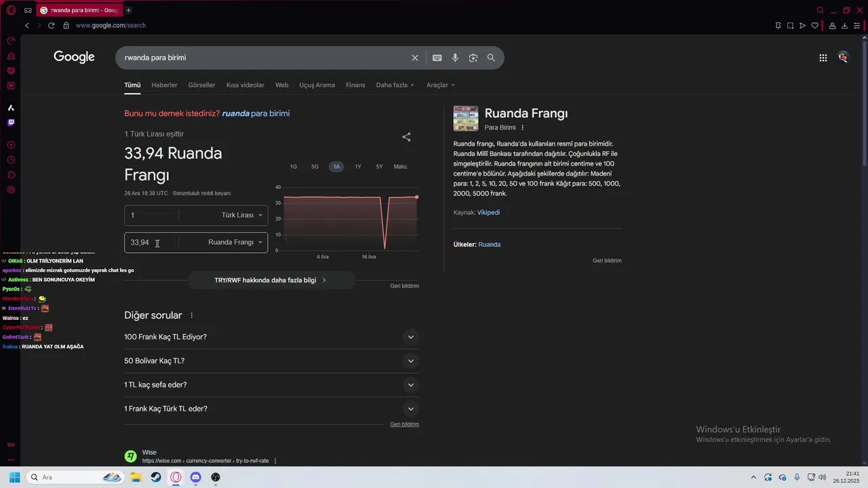This screenshot has height=488, width=868.
Task: Expand the Araçlar tools menu
Action: click(x=440, y=85)
